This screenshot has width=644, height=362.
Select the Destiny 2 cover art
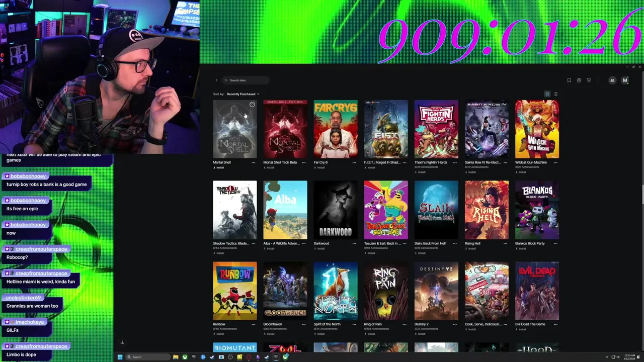coord(436,291)
